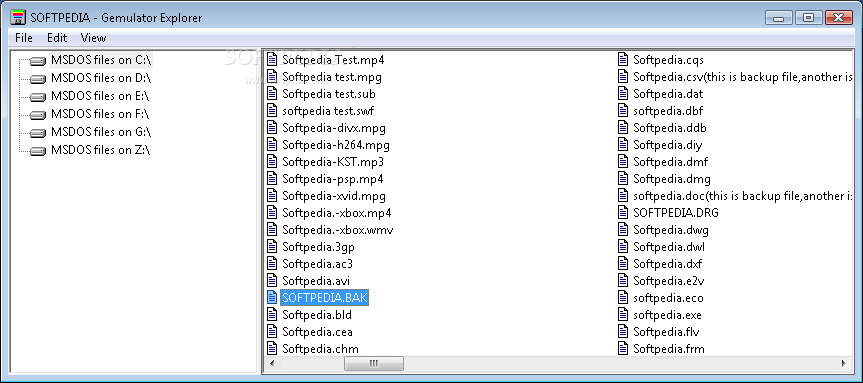
Task: Select file name softpedia.dbf
Action: coord(668,111)
